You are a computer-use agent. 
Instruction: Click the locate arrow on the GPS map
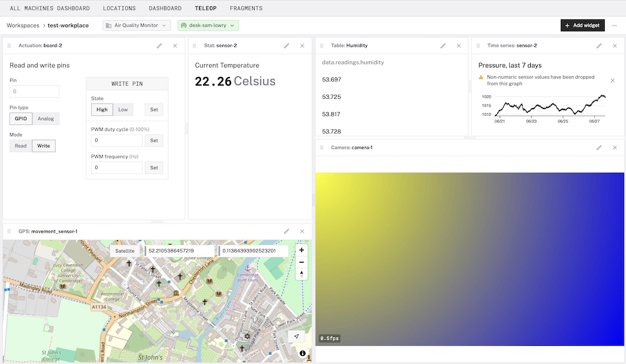tap(297, 336)
